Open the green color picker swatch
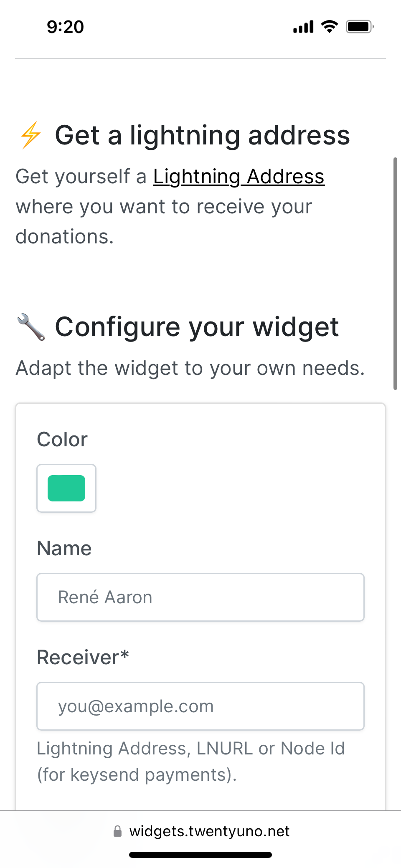The image size is (401, 868). [66, 488]
